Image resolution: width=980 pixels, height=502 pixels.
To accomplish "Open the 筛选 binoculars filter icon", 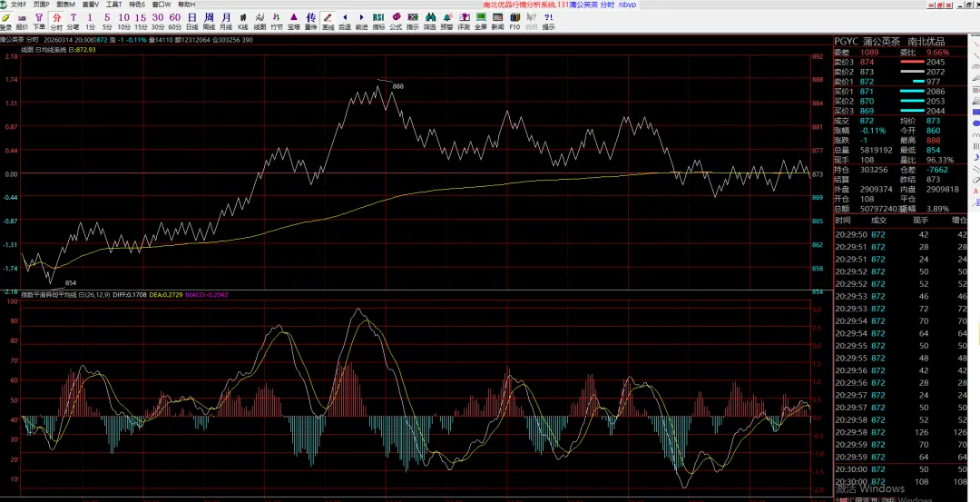I will [x=429, y=21].
